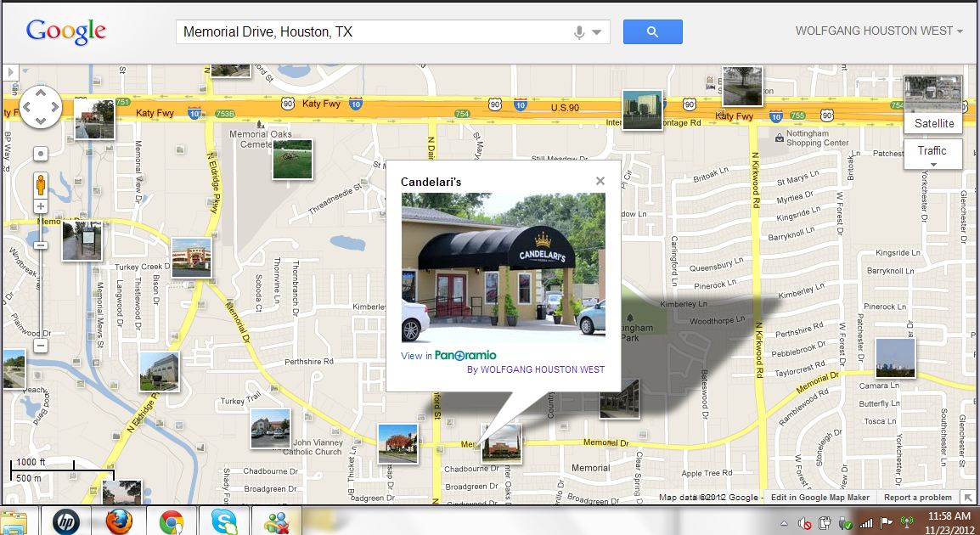Pan the map up with the arrow
The width and height of the screenshot is (980, 535).
click(x=41, y=93)
